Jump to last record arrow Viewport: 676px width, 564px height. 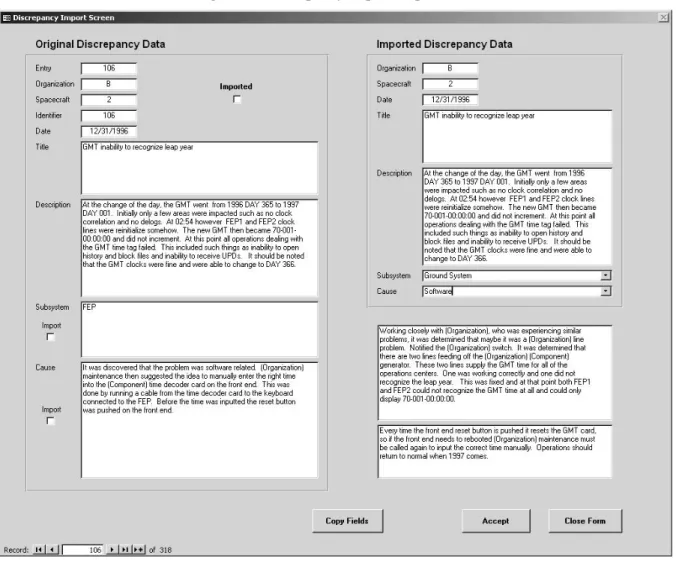click(x=125, y=549)
